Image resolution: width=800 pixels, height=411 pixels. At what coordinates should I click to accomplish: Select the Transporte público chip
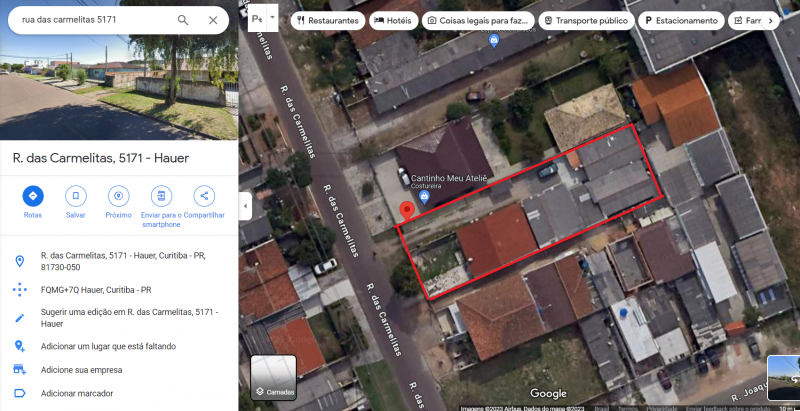click(x=586, y=21)
